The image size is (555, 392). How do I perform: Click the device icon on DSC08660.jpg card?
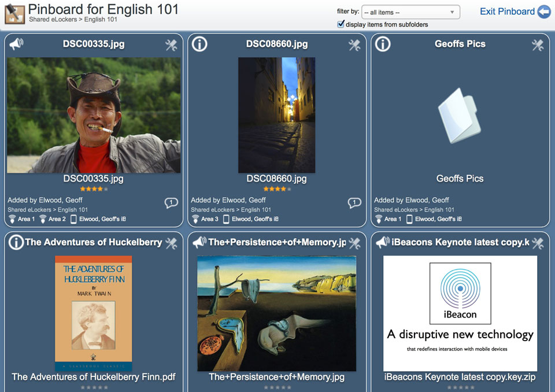(x=226, y=219)
